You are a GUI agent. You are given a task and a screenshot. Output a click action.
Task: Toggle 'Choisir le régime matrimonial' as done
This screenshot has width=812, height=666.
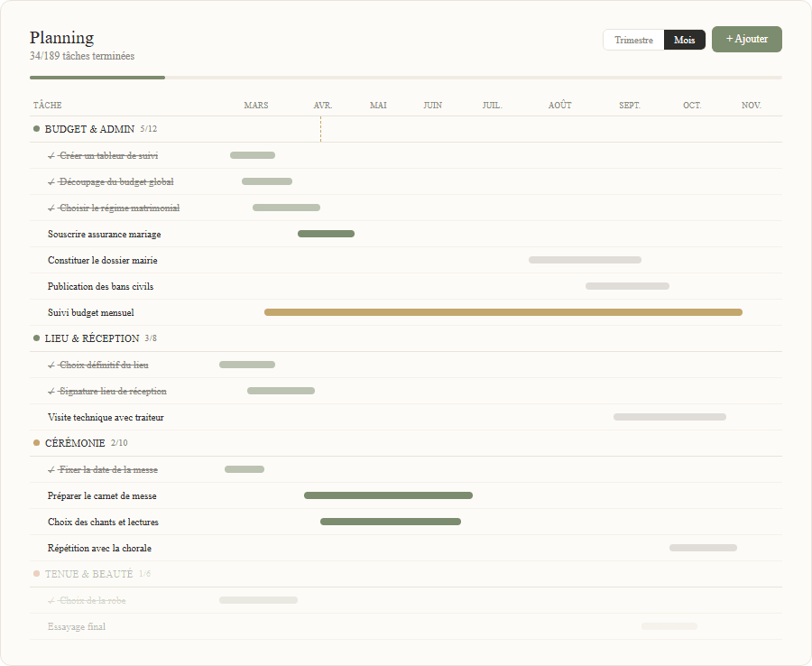pos(51,207)
